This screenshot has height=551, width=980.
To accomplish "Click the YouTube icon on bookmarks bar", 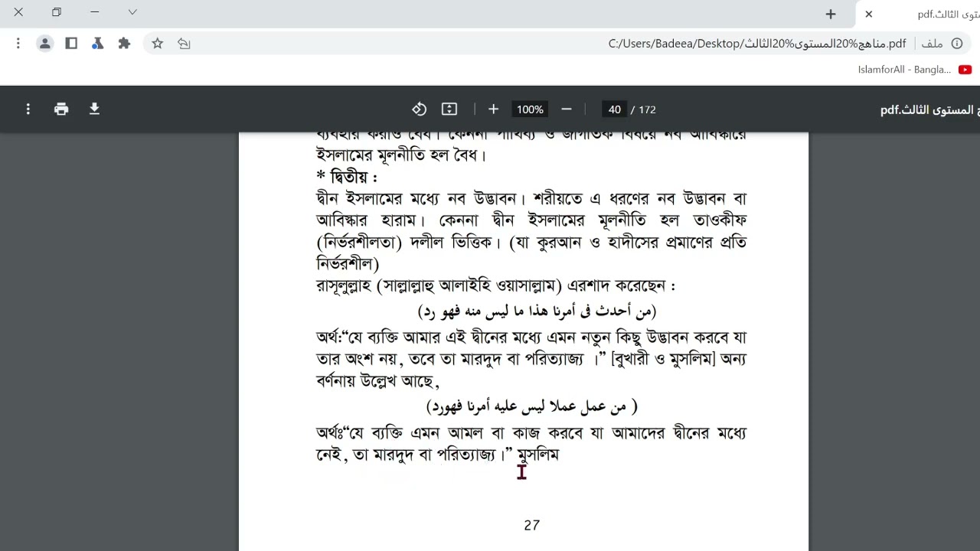I will 965,70.
